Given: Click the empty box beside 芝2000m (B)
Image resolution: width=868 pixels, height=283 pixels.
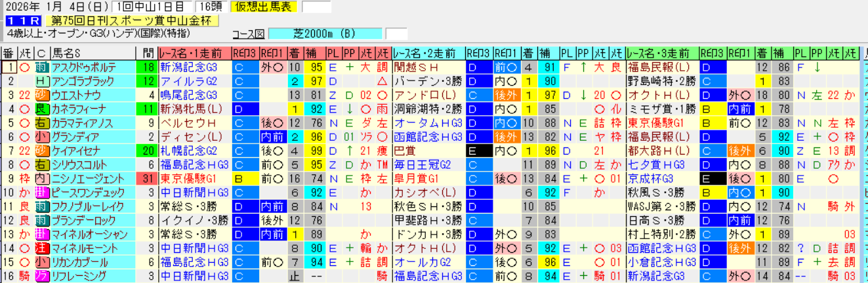Looking at the screenshot, I should (x=396, y=34).
